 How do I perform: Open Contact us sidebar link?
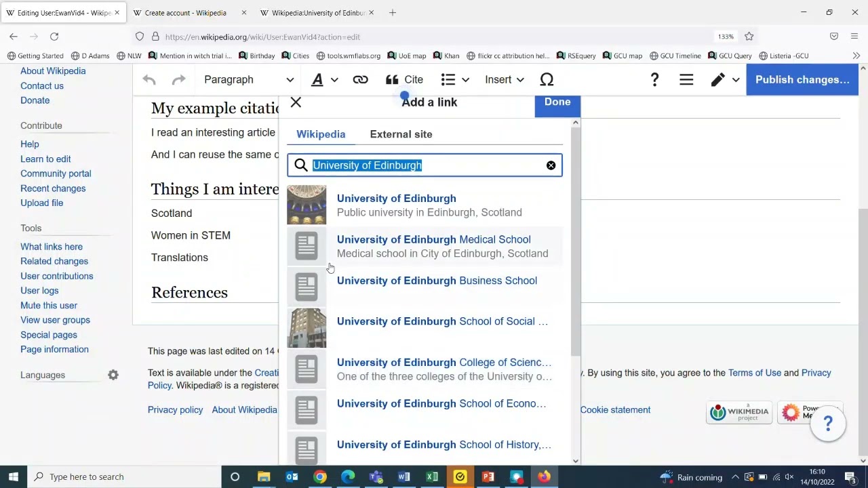[x=42, y=86]
